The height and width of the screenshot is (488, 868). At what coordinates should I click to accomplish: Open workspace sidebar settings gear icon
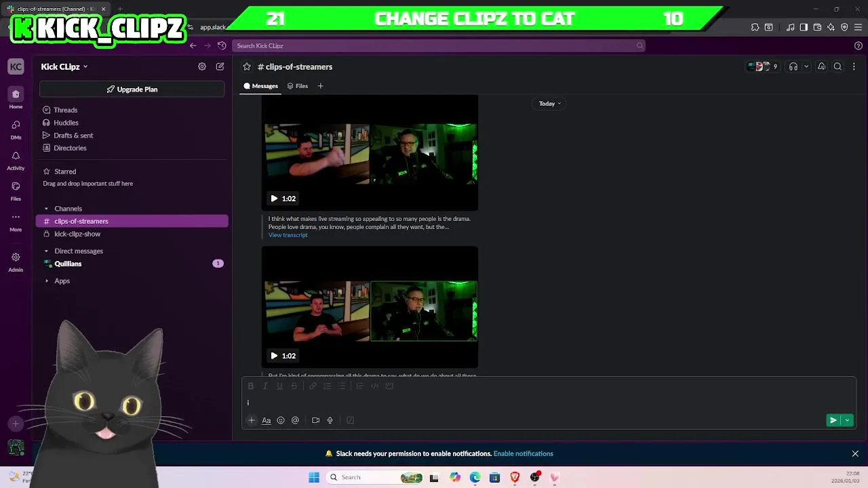202,66
